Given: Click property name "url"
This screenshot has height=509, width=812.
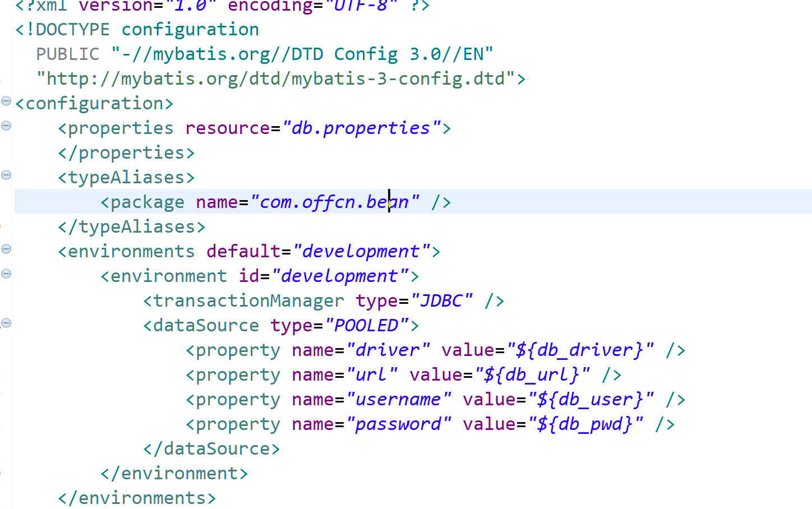Looking at the screenshot, I should [x=372, y=375].
